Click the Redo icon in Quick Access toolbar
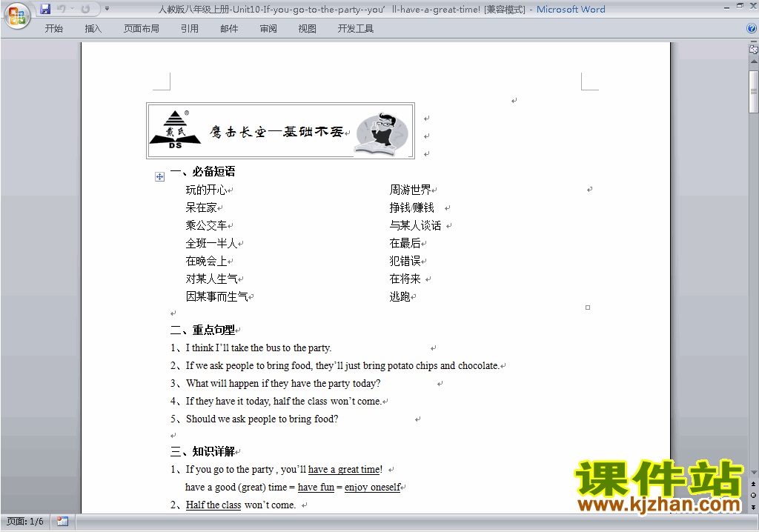Image resolution: width=759 pixels, height=532 pixels. pos(85,9)
